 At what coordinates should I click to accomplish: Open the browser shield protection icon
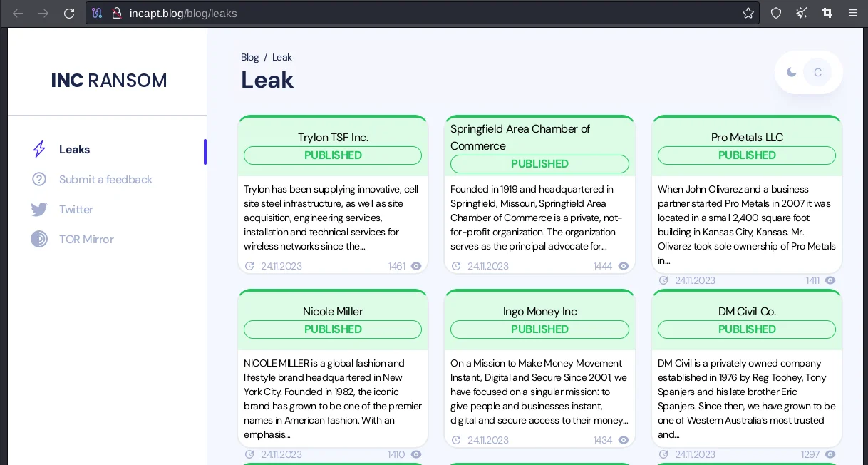click(776, 13)
